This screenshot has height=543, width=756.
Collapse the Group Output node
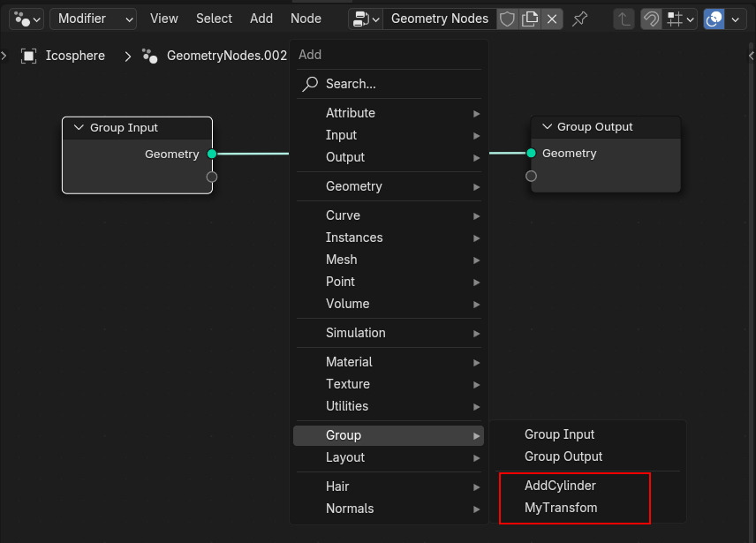547,126
